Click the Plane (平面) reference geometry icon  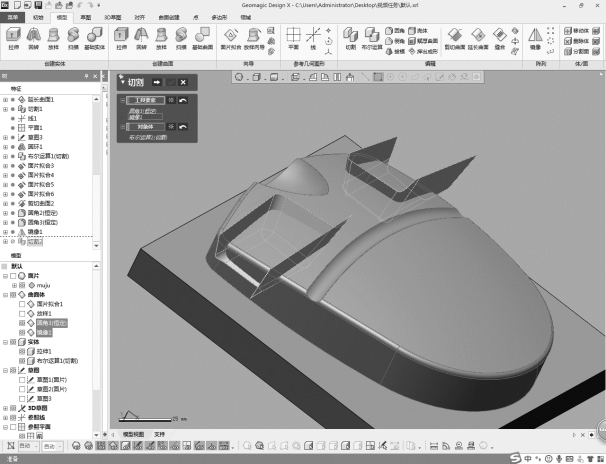(x=293, y=37)
